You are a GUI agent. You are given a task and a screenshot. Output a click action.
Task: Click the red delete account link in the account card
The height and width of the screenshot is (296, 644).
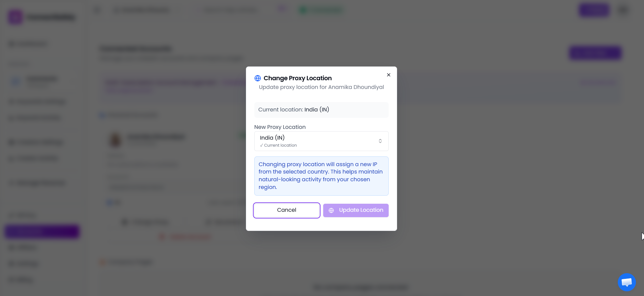pos(185,237)
